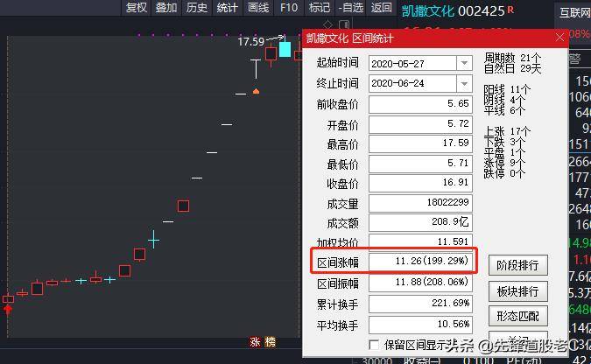This screenshot has height=364, width=591.
Task: Click the 开盘价 value 5.72
Action: point(420,124)
